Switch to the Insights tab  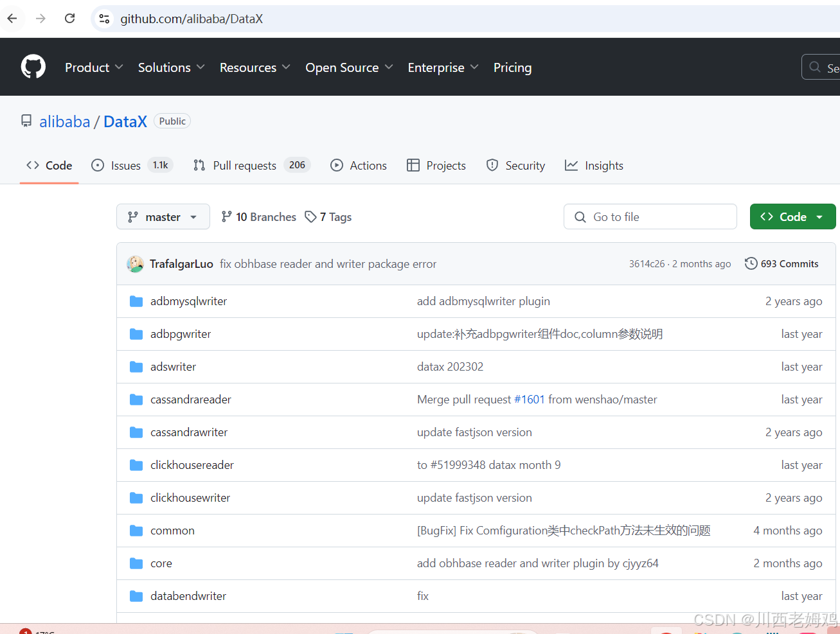[x=594, y=165]
